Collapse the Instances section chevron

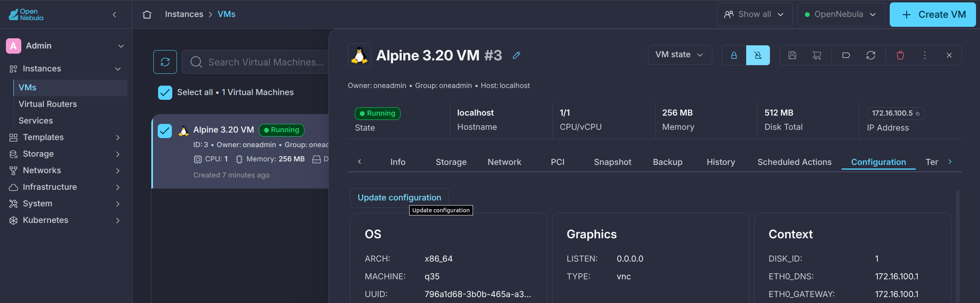tap(118, 69)
